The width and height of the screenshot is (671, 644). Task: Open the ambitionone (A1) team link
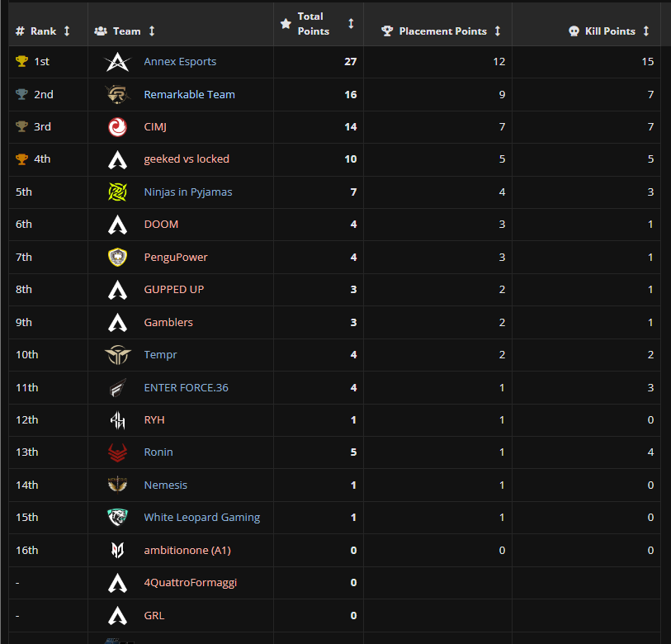(187, 550)
